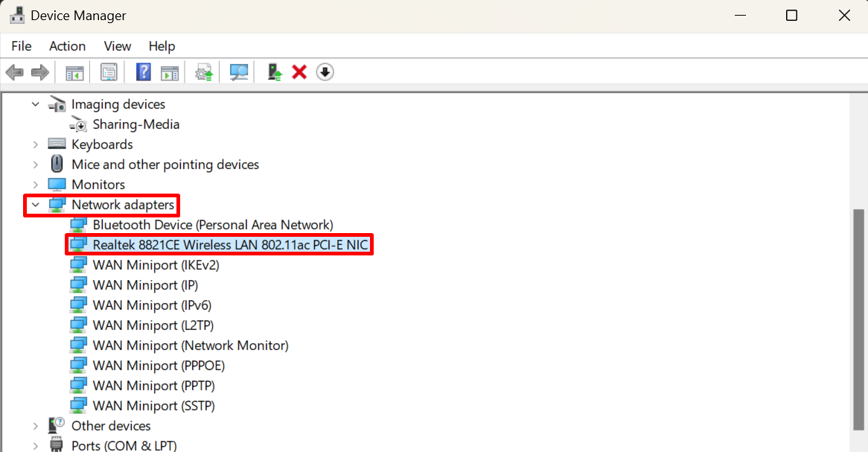Expand the Monitors category
Viewport: 868px width, 452px height.
click(x=35, y=184)
